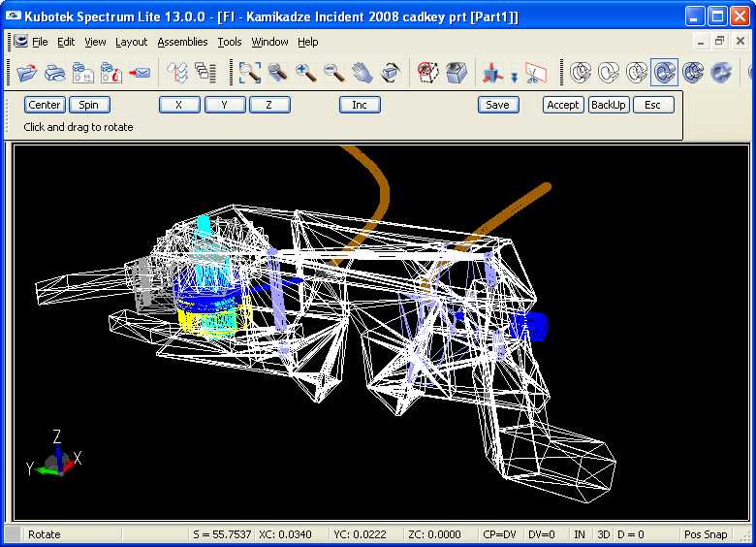Viewport: 756px width, 547px height.
Task: Open the Assemblies menu
Action: (182, 42)
